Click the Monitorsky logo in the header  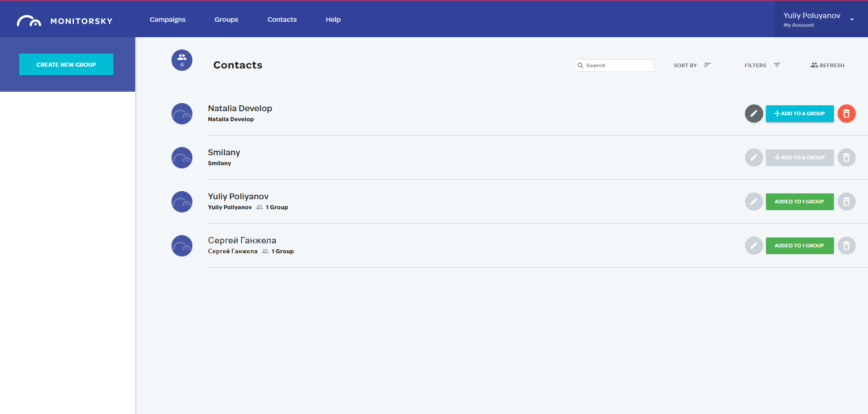click(x=65, y=20)
